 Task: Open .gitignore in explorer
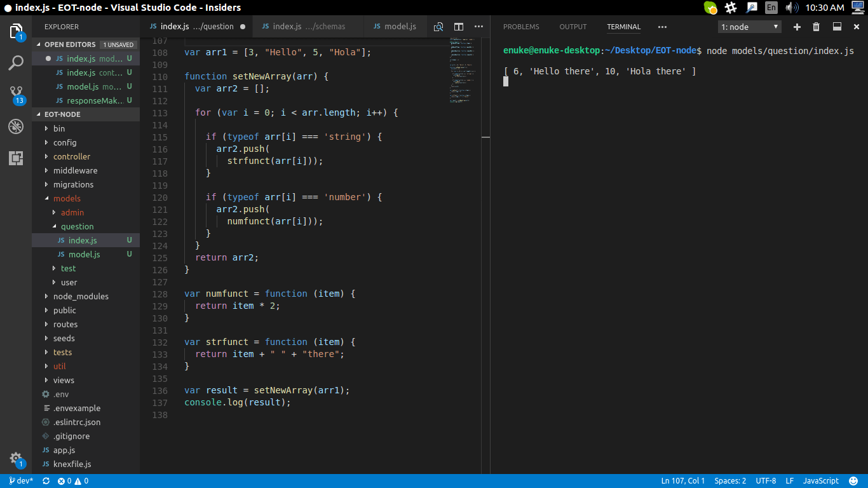(x=86, y=436)
